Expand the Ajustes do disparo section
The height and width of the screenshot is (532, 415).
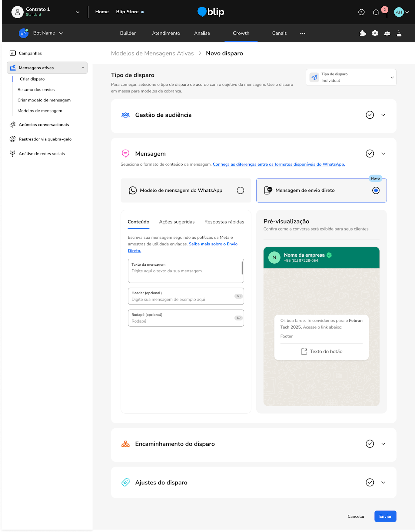pos(383,482)
